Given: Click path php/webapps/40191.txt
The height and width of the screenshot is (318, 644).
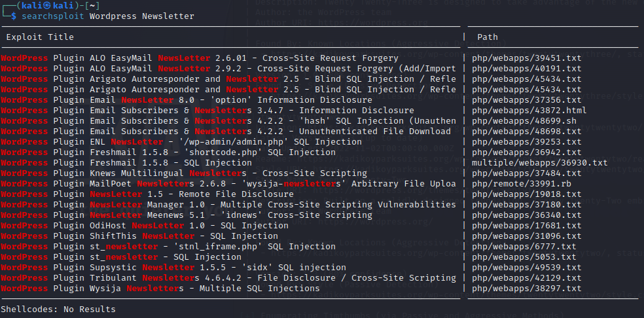Looking at the screenshot, I should [527, 69].
